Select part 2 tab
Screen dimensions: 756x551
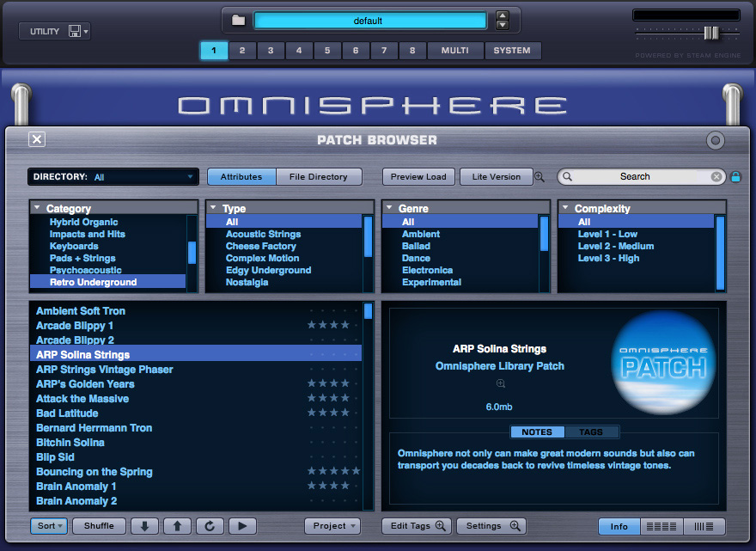coord(242,50)
